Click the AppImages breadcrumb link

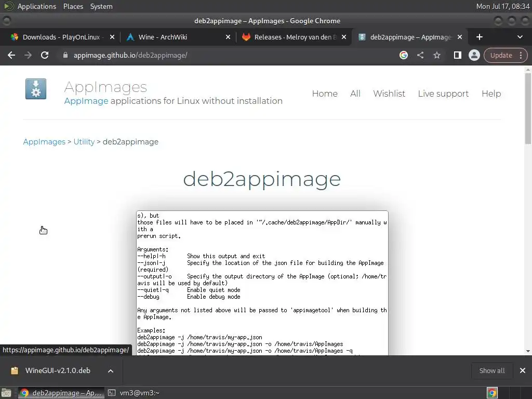pyautogui.click(x=44, y=142)
